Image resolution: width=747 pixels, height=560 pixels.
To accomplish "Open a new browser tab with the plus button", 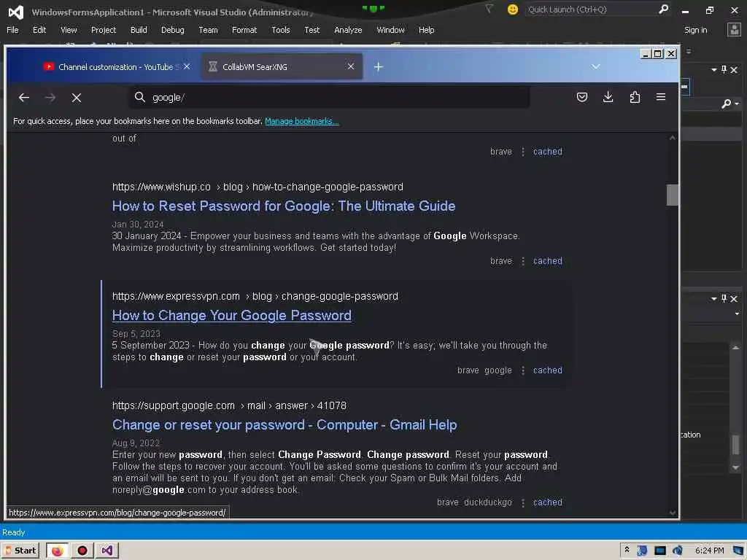I will tap(379, 67).
